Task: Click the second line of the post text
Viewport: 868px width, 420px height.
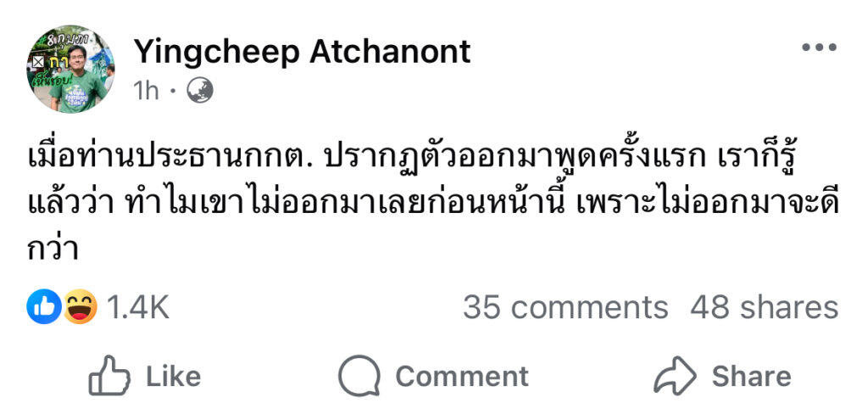Action: pos(432,206)
